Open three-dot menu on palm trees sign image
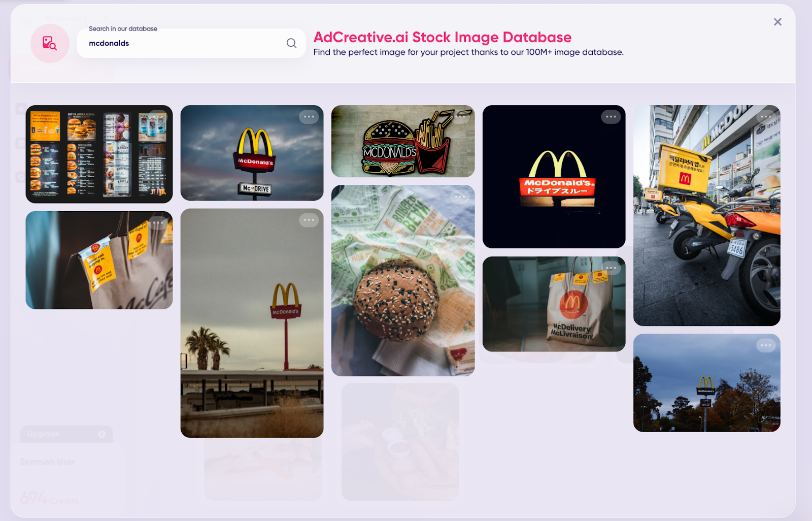This screenshot has height=521, width=812. point(309,220)
